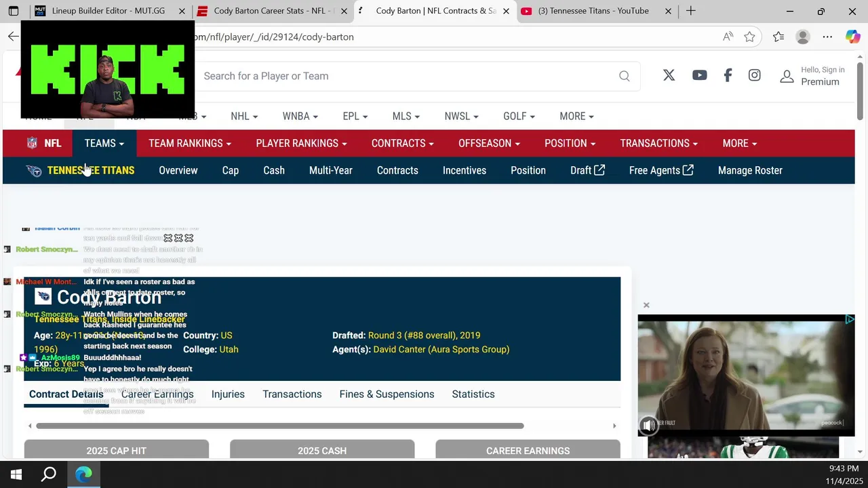
Task: Expand the MLS league dropdown
Action: click(x=406, y=116)
